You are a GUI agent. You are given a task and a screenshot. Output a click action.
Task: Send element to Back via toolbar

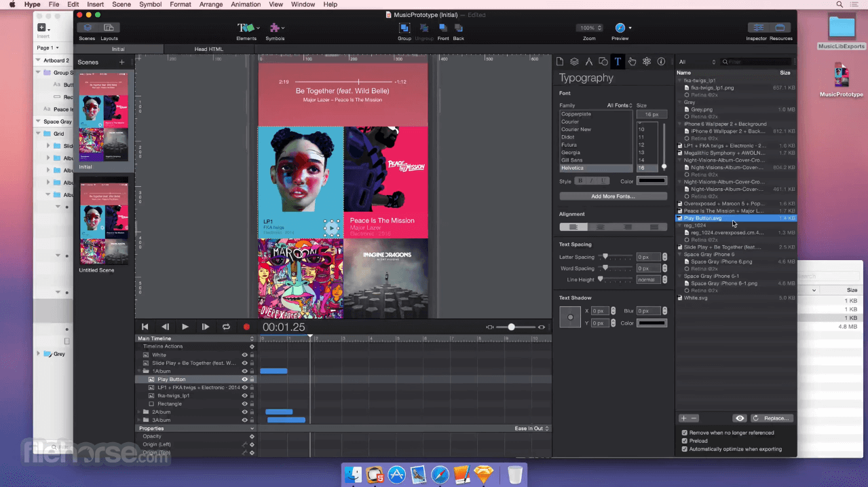[459, 28]
